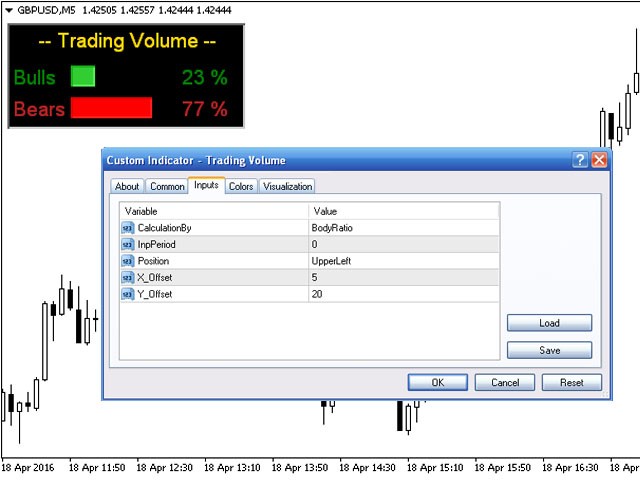This screenshot has width=640, height=480.
Task: Click the InpPeriod variable icon
Action: [128, 244]
